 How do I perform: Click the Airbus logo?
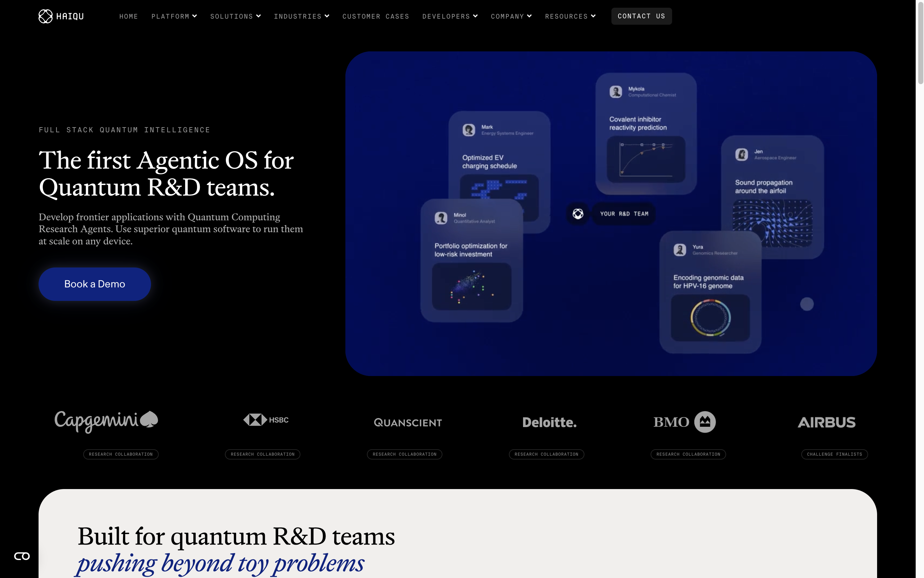pyautogui.click(x=826, y=422)
